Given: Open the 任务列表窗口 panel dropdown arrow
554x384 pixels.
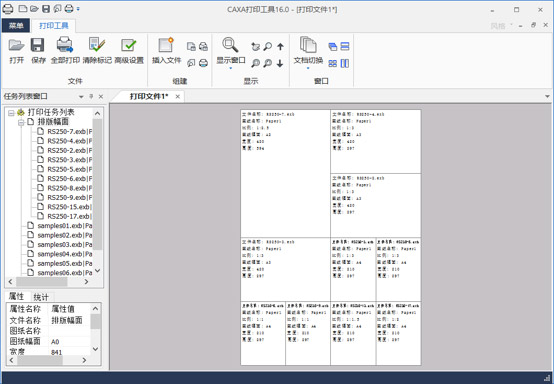Looking at the screenshot, I should (81, 96).
